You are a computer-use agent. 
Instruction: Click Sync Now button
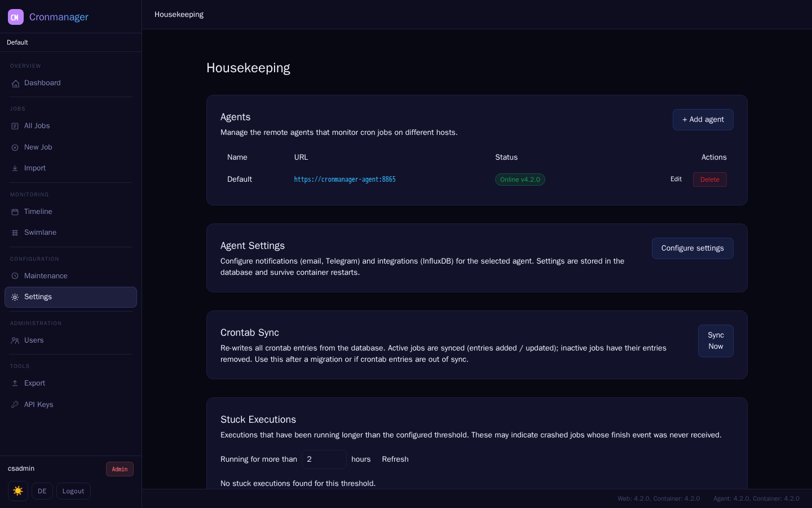tap(716, 341)
